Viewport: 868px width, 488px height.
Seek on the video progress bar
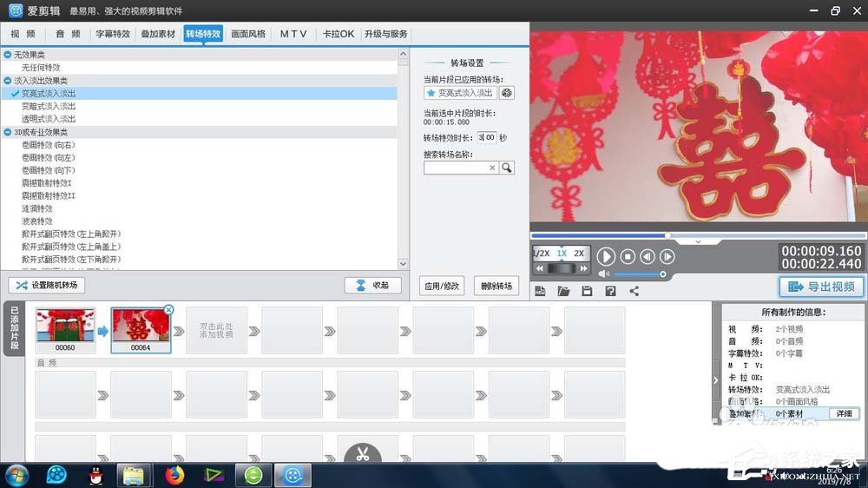pos(699,235)
